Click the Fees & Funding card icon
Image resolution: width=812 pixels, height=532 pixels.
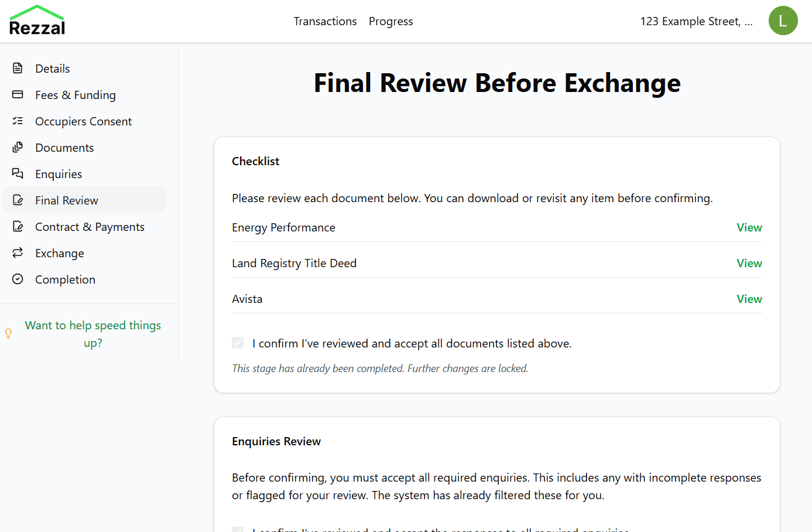click(18, 94)
